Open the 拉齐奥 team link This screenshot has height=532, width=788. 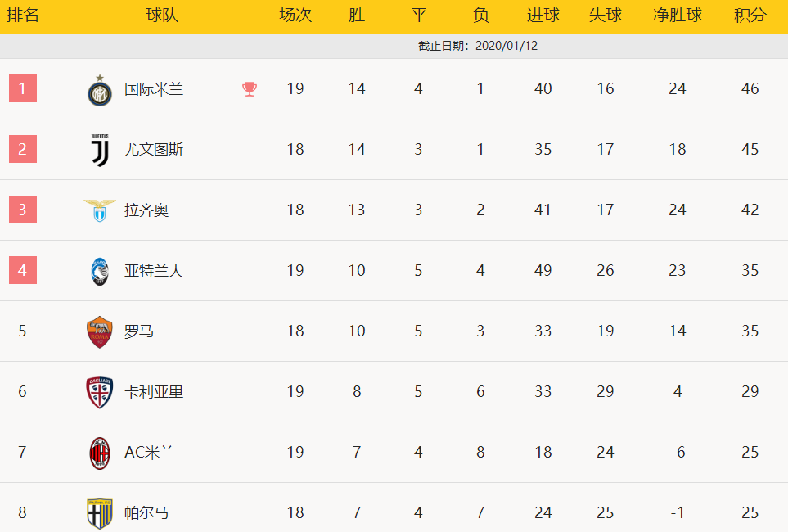tap(146, 210)
